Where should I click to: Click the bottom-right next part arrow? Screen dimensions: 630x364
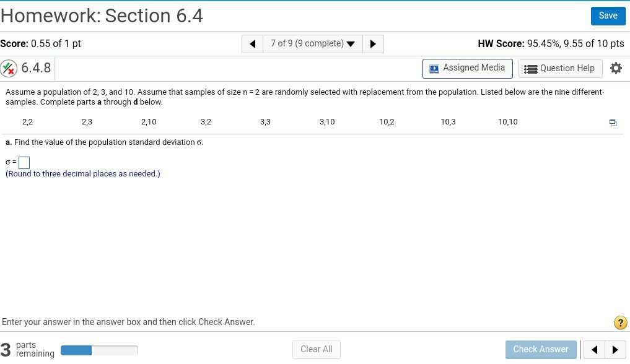point(615,350)
